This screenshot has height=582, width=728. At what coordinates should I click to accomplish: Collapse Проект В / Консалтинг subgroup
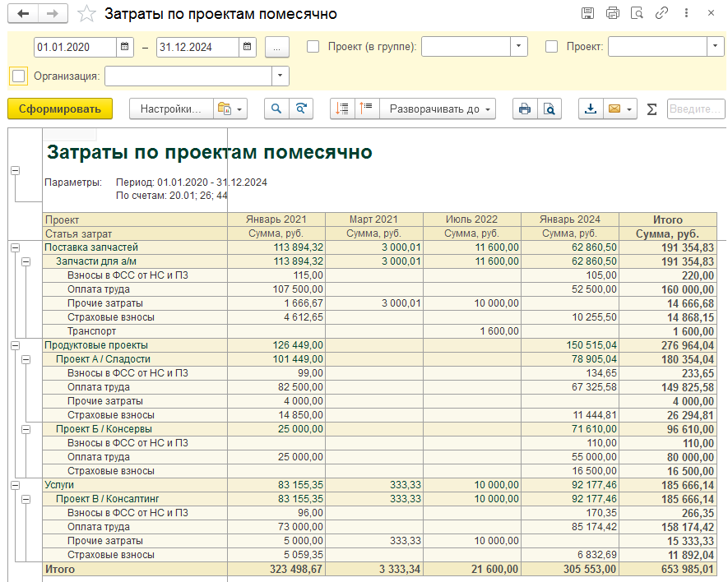26,500
